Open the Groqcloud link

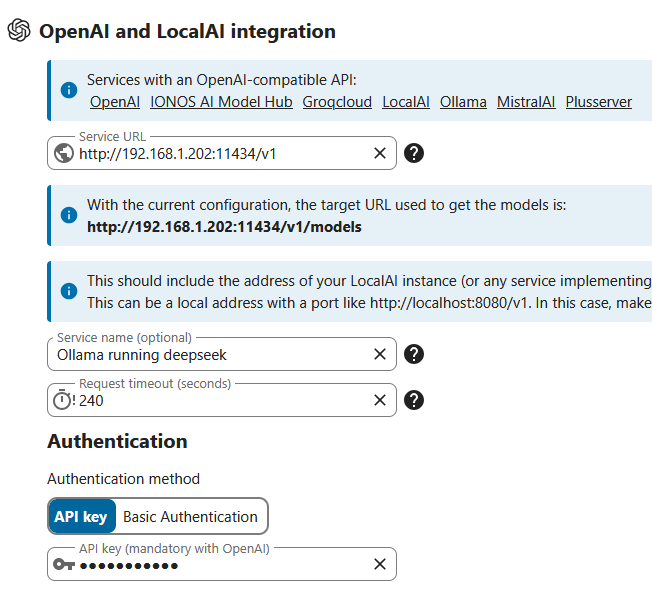coord(337,102)
